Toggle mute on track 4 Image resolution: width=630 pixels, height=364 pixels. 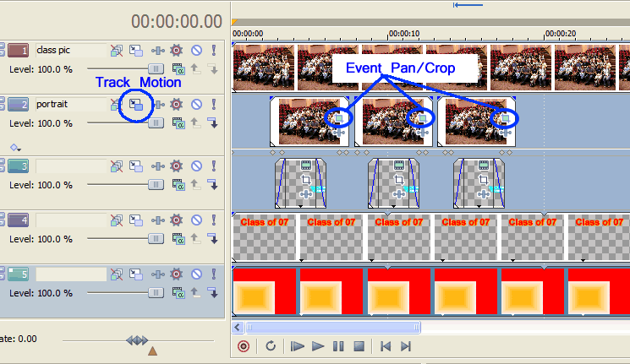[x=196, y=220]
